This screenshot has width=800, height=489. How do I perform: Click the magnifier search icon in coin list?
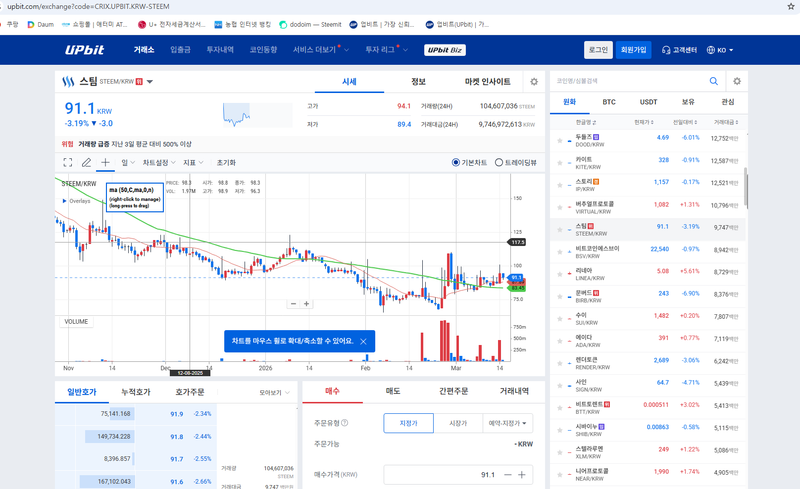click(x=714, y=81)
